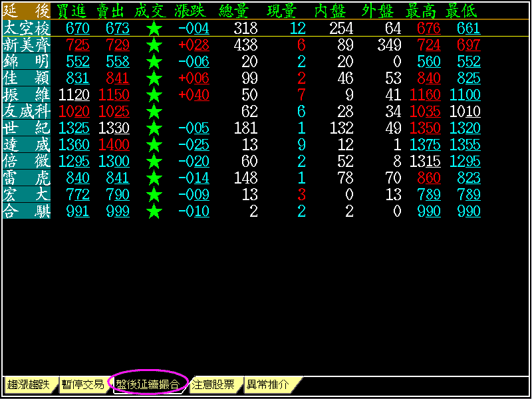Screen dimensions: 532x399
Task: Select the star icon beside 振維
Action: tap(154, 95)
